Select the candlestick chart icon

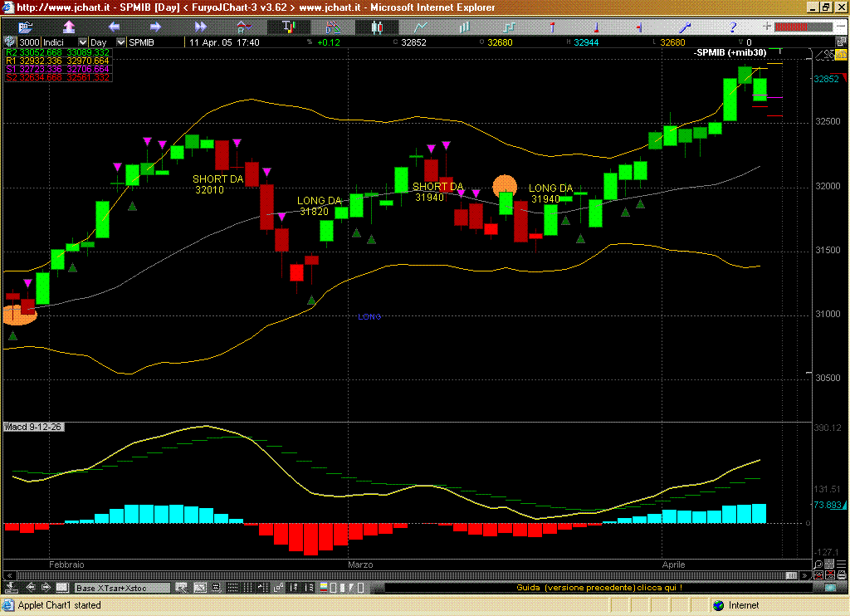click(378, 27)
